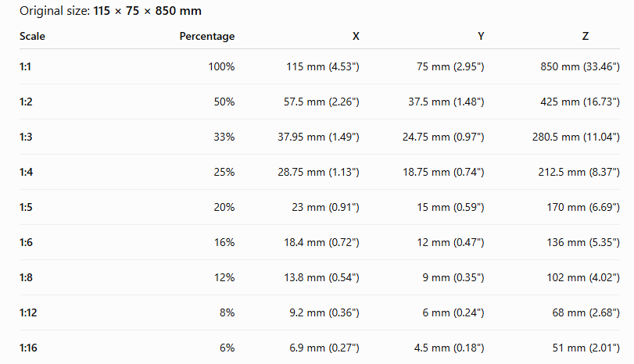This screenshot has height=364, width=634.
Task: Select the 1:16 scale row label
Action: click(x=28, y=348)
